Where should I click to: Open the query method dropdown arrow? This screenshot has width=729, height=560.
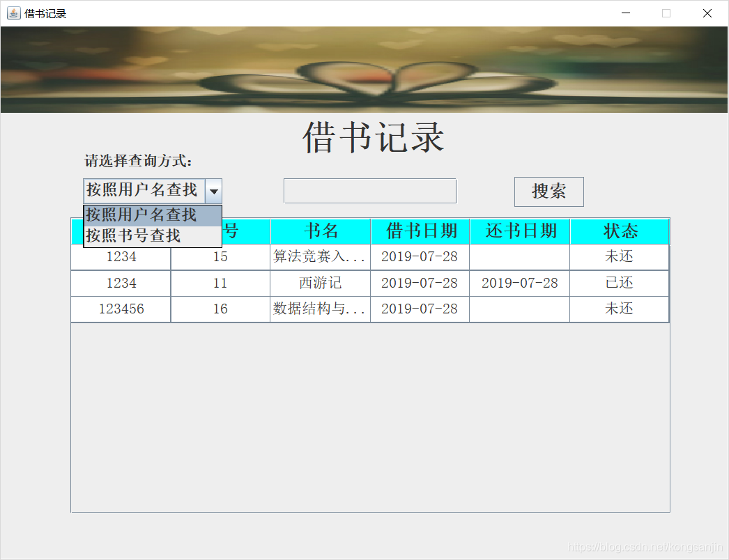(214, 191)
